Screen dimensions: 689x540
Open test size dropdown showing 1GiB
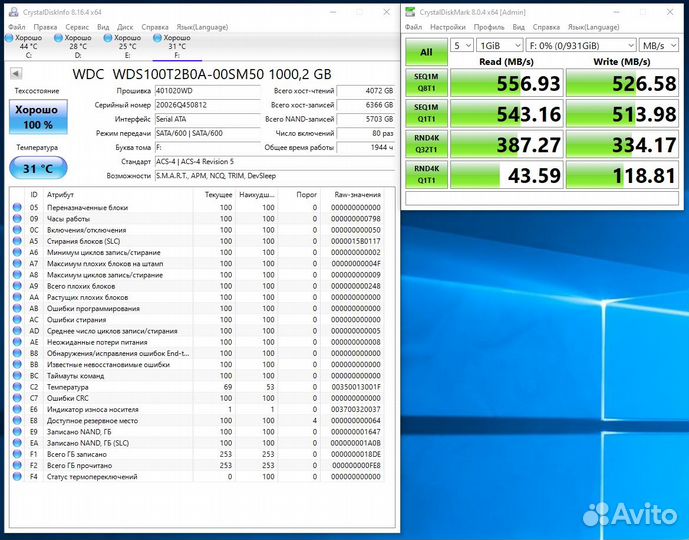click(499, 46)
